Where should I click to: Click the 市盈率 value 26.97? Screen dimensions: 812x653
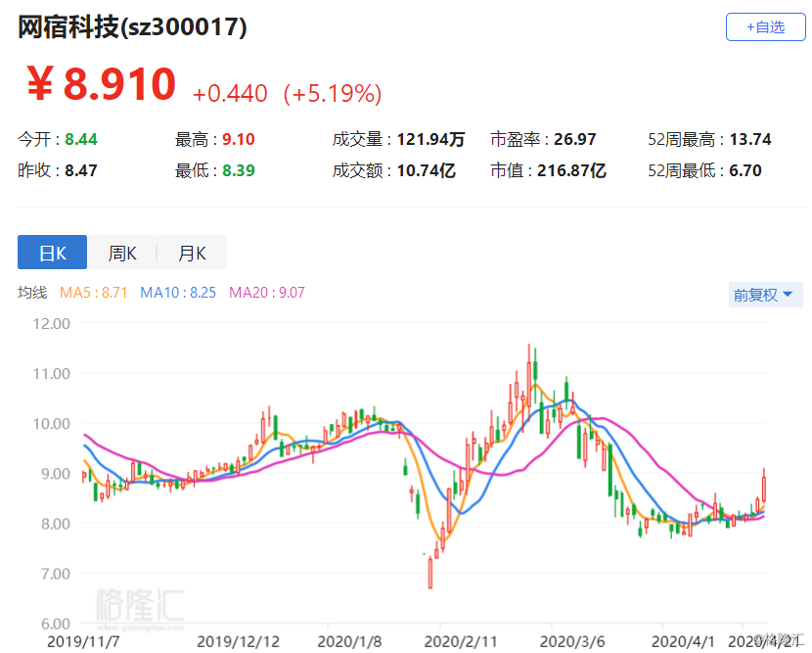575,139
